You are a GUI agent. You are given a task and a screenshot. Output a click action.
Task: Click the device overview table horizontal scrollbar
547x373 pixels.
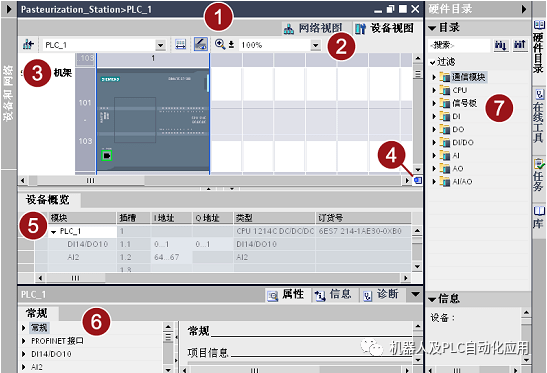click(223, 278)
